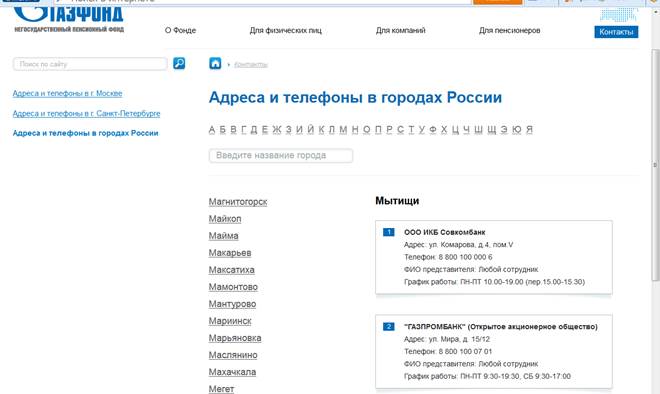
Task: Filter cities by letter Ф
Action: click(433, 130)
